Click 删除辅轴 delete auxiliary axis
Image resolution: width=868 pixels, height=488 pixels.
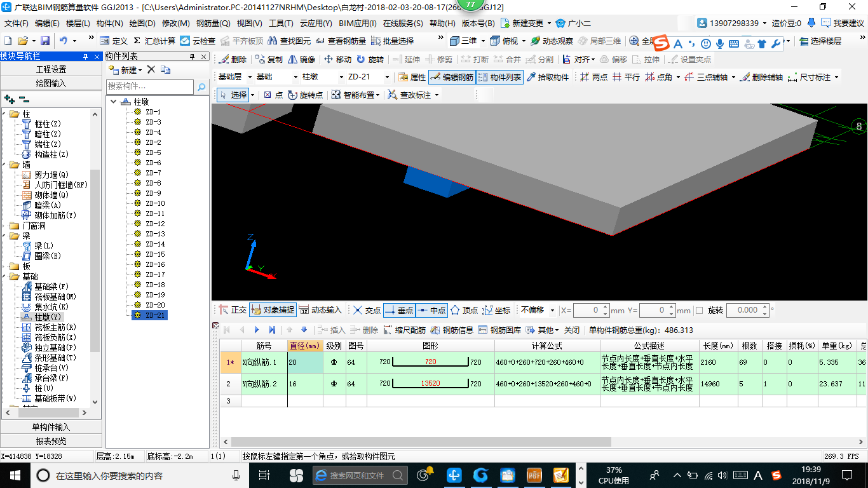pos(761,77)
